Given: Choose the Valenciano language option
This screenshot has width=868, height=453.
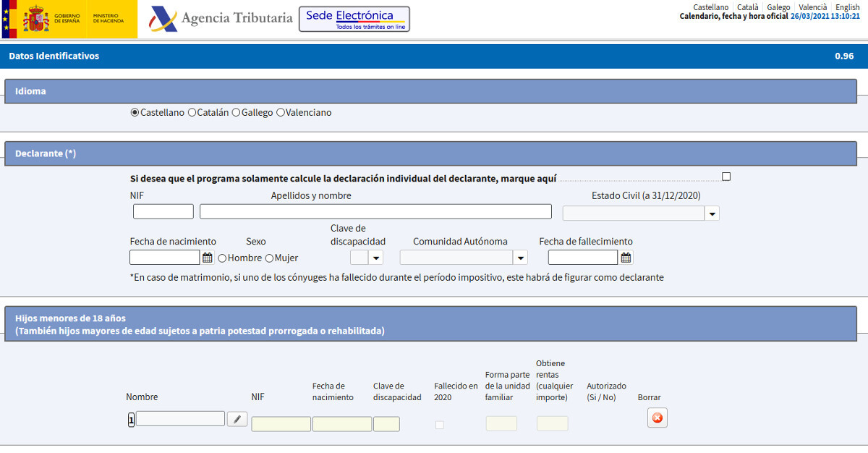Looking at the screenshot, I should coord(280,113).
